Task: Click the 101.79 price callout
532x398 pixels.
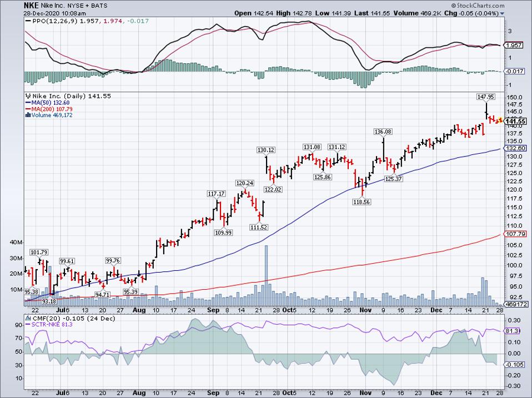Action: 39,253
